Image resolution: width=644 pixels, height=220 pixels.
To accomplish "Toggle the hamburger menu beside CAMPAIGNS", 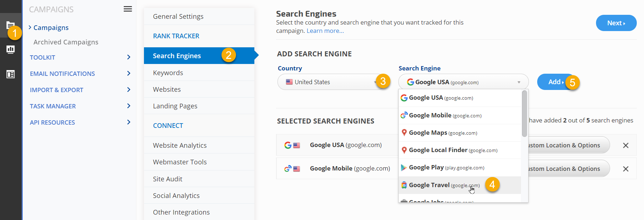I will click(x=128, y=9).
